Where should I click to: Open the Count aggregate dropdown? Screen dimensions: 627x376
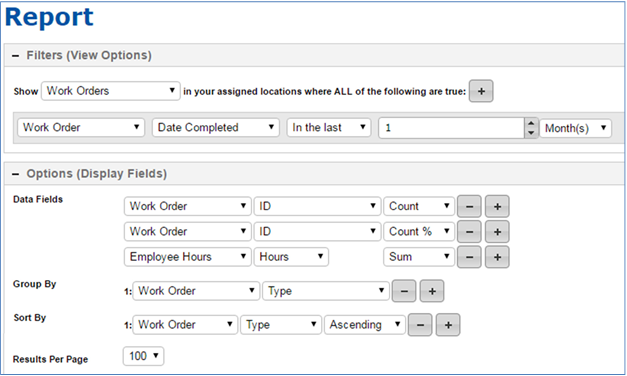point(419,206)
